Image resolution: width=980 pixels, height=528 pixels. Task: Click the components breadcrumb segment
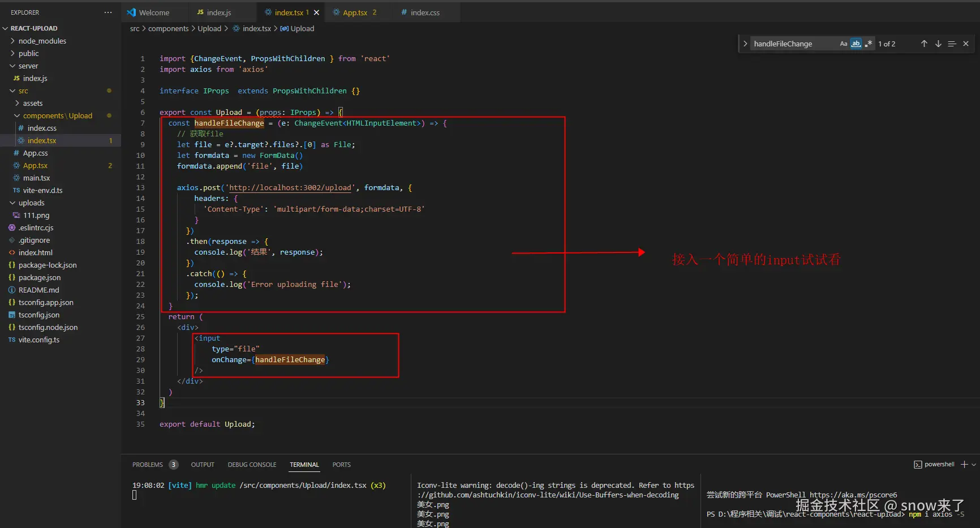[x=168, y=28]
